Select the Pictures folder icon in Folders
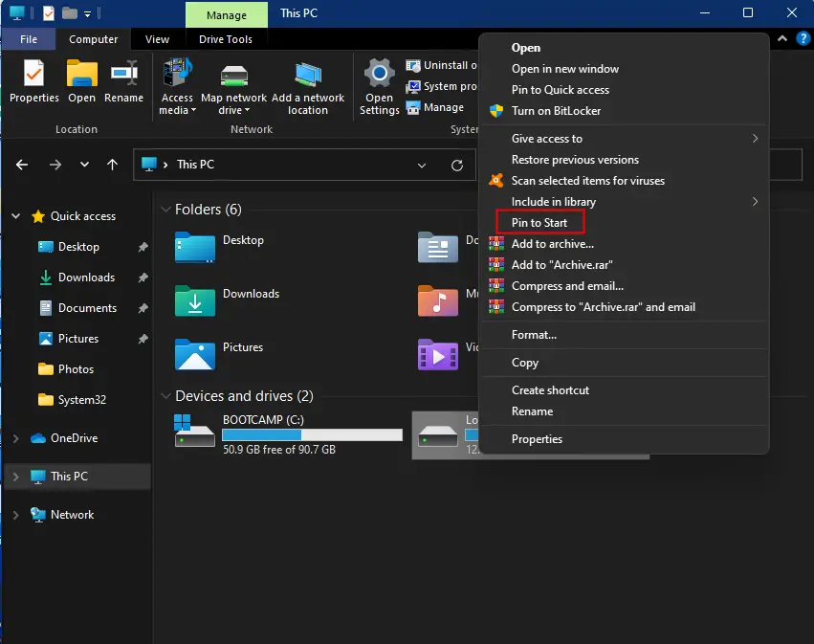Image resolution: width=814 pixels, height=644 pixels. 195,354
